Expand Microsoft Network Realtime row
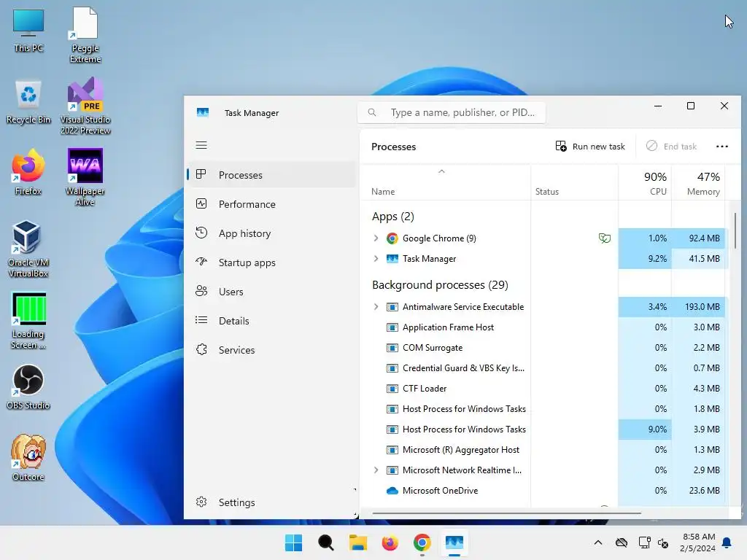 pyautogui.click(x=376, y=470)
